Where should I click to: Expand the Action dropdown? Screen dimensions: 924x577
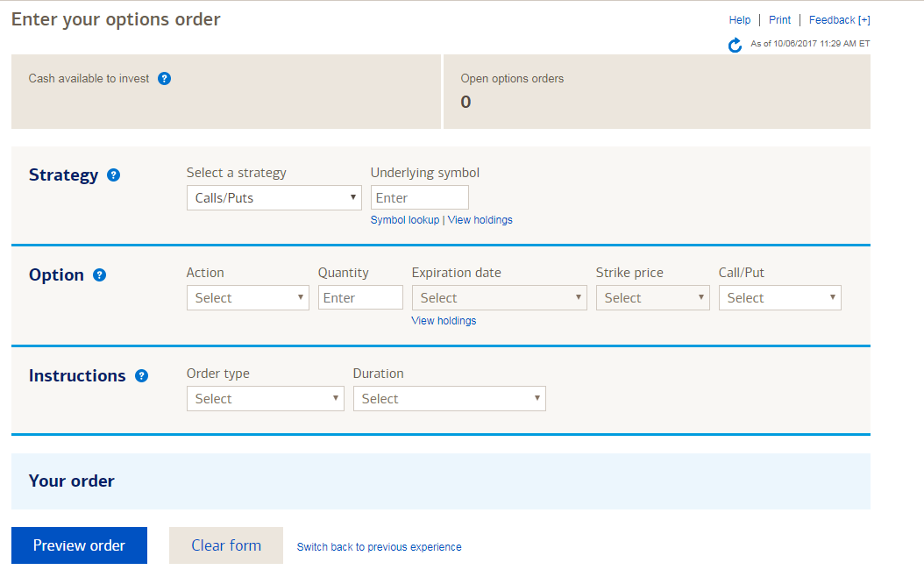pos(247,298)
